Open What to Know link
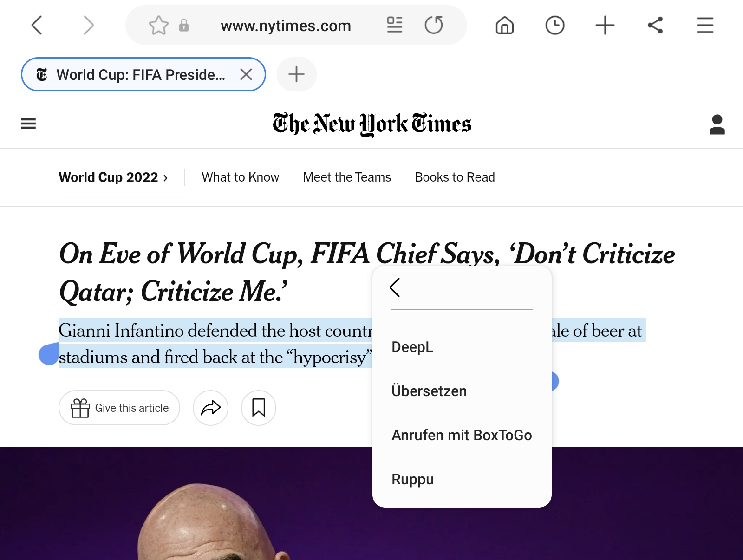The height and width of the screenshot is (560, 743). point(241,177)
